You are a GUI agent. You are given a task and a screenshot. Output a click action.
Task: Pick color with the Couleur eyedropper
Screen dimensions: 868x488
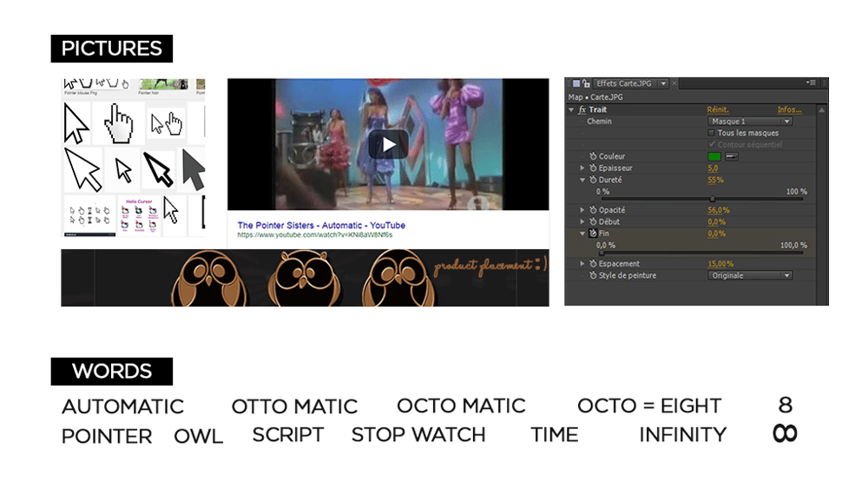(731, 157)
